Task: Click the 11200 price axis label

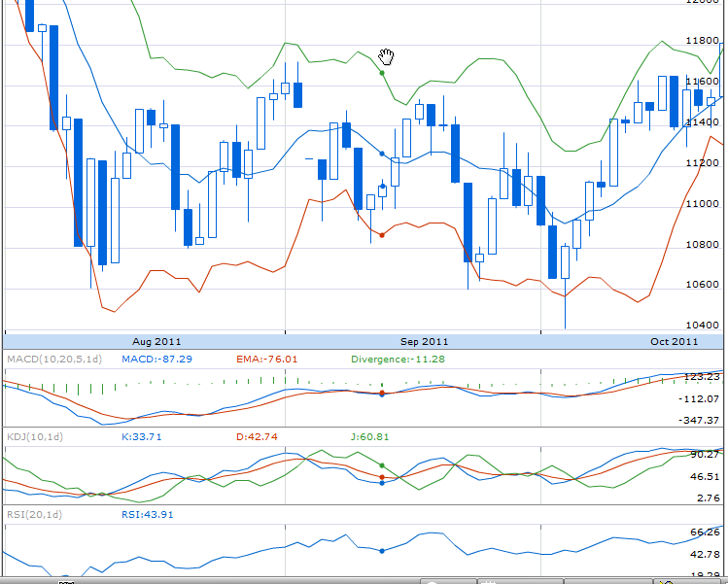Action: (x=702, y=163)
